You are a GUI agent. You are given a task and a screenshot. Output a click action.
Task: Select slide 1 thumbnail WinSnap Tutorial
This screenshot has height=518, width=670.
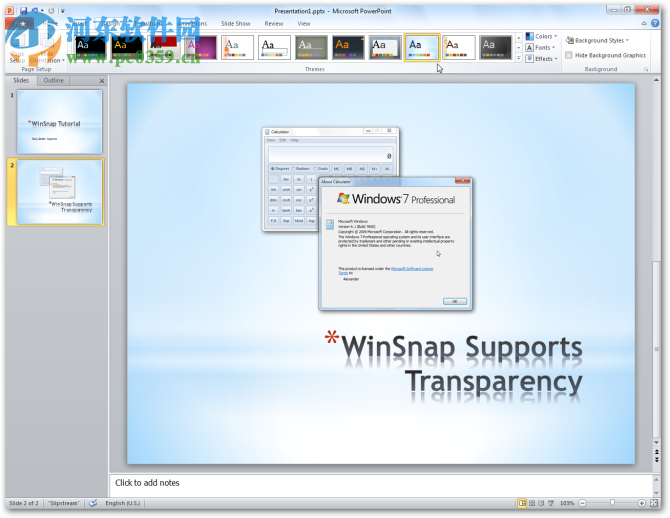(59, 122)
